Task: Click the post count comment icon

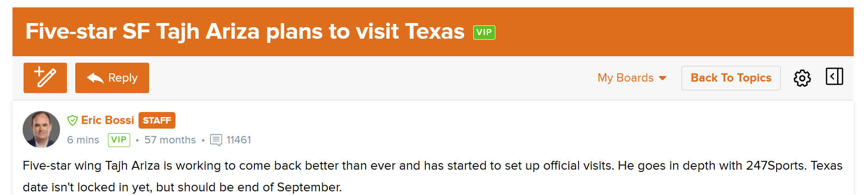Action: [216, 140]
